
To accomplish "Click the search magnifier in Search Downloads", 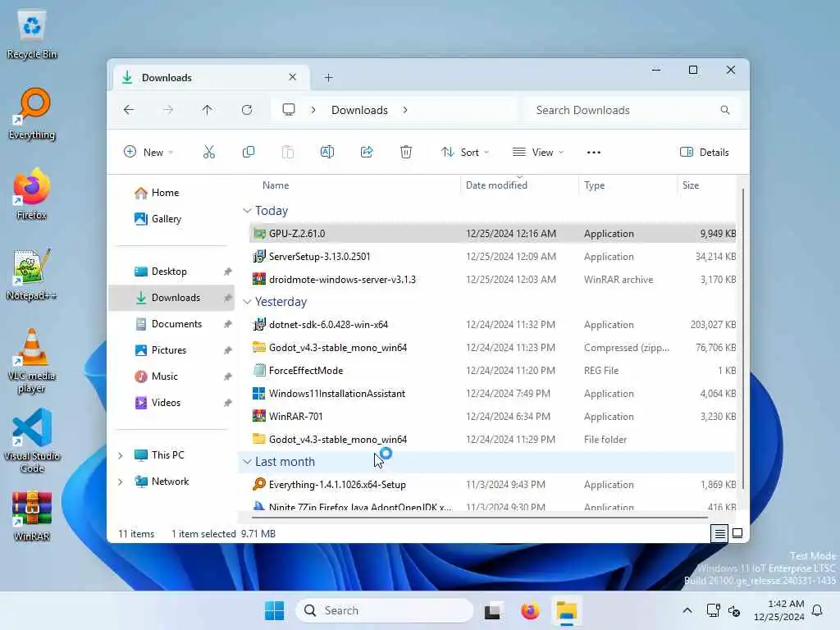I will pyautogui.click(x=725, y=110).
